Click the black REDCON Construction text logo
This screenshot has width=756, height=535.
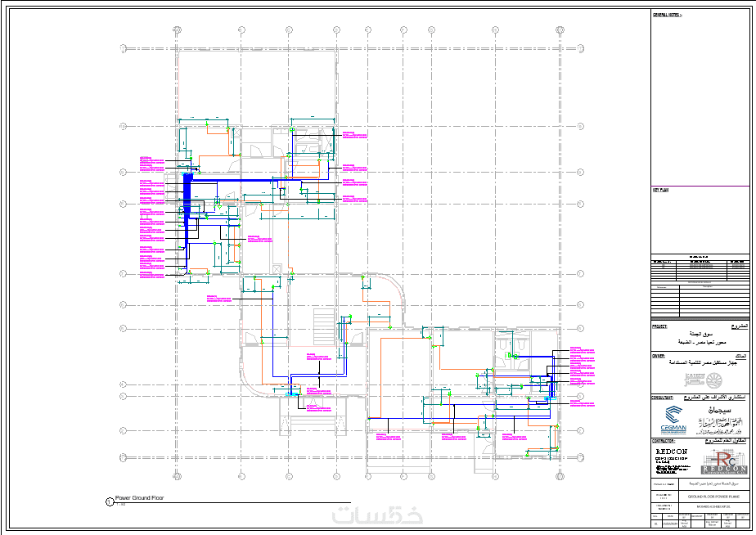[x=672, y=461]
